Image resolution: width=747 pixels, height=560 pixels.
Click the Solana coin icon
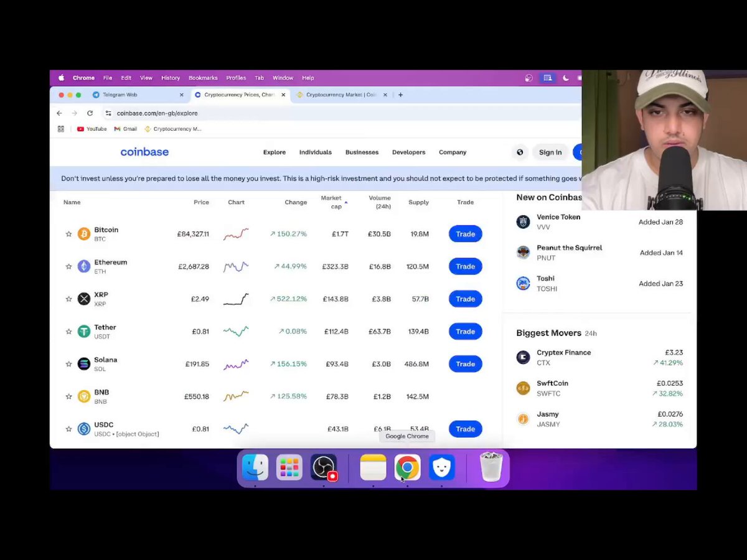(84, 364)
